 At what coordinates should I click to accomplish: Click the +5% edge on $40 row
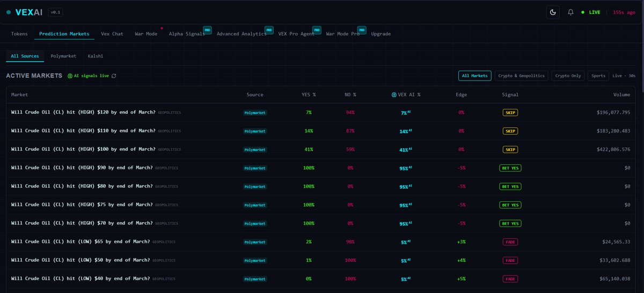point(461,279)
